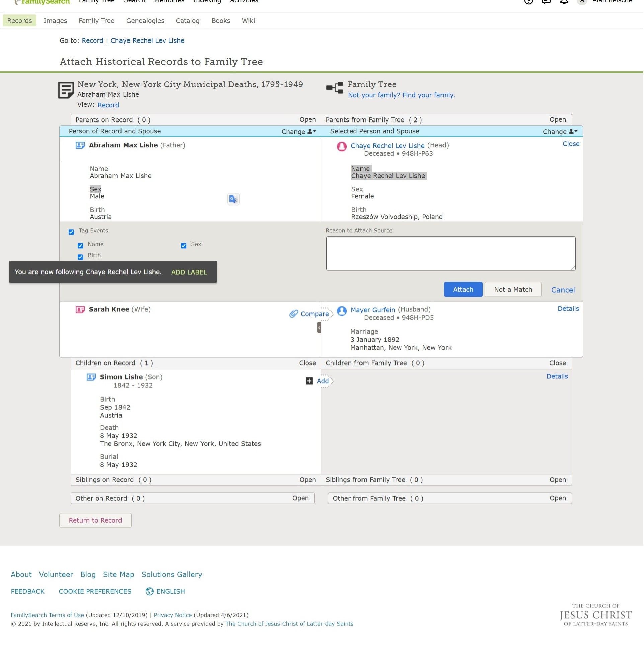Show Details in Children from Family Tree

(x=557, y=376)
